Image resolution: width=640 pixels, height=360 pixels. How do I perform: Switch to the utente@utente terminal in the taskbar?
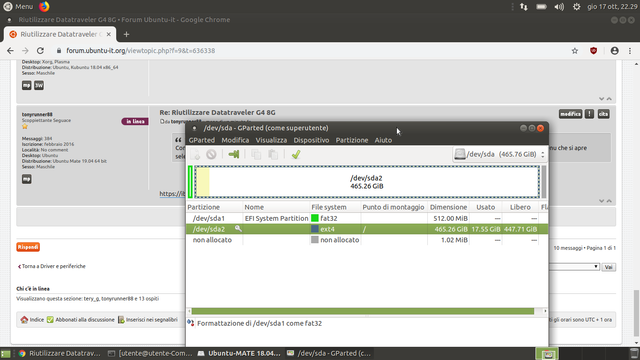(150, 353)
